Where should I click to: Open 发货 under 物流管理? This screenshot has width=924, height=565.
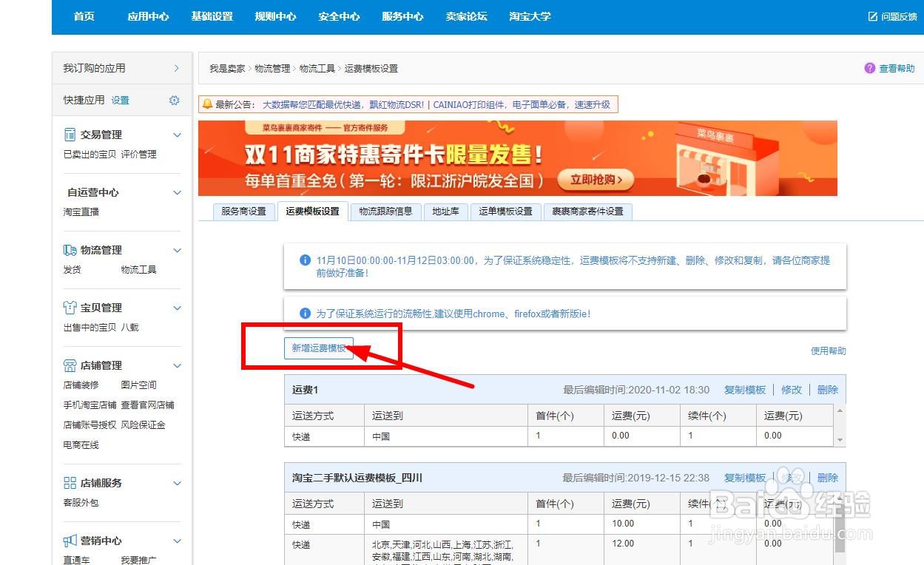pyautogui.click(x=72, y=270)
